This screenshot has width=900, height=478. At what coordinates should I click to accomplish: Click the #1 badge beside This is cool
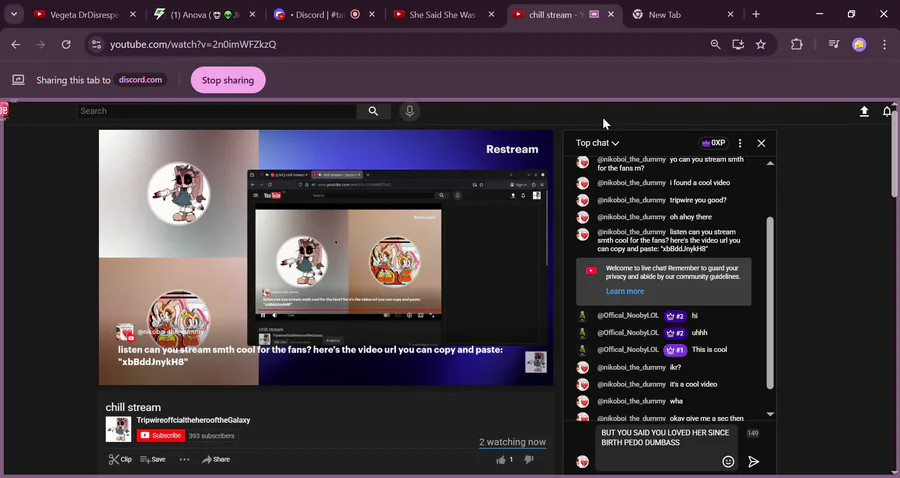(x=676, y=349)
